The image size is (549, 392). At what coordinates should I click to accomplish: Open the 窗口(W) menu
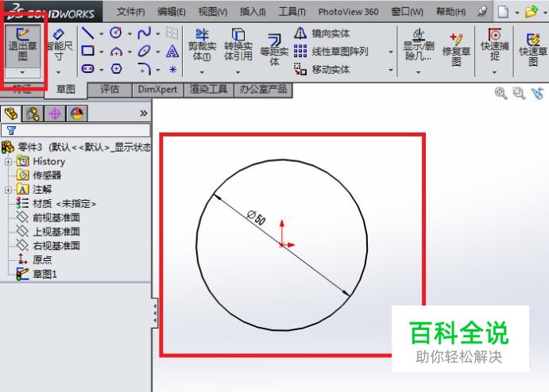coord(407,12)
